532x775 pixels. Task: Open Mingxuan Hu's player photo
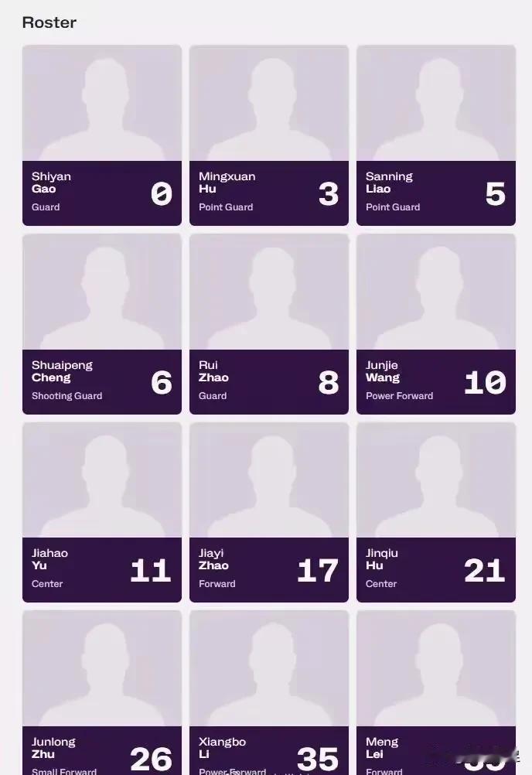tap(269, 103)
